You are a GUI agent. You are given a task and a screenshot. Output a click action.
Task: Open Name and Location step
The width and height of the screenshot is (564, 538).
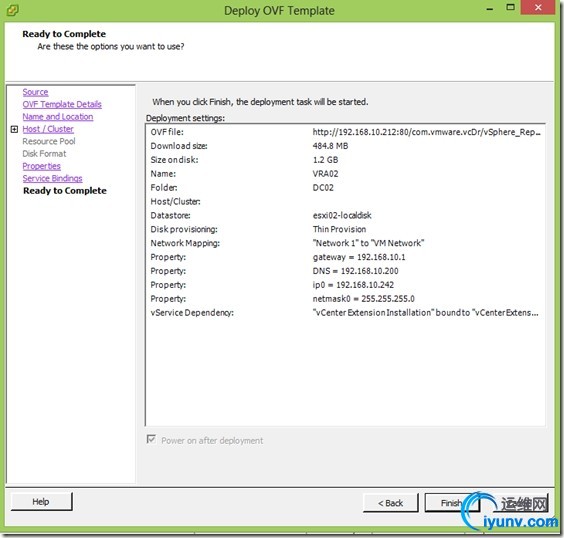pyautogui.click(x=58, y=117)
